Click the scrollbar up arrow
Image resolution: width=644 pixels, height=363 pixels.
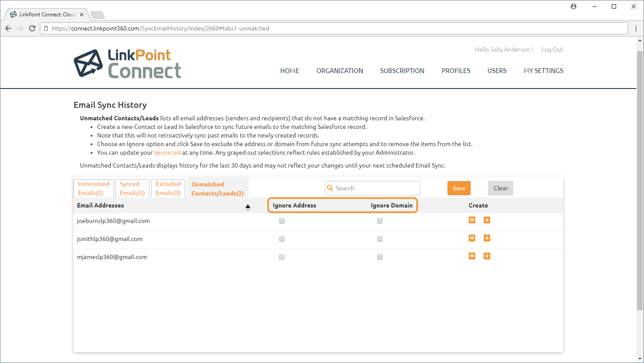640,41
